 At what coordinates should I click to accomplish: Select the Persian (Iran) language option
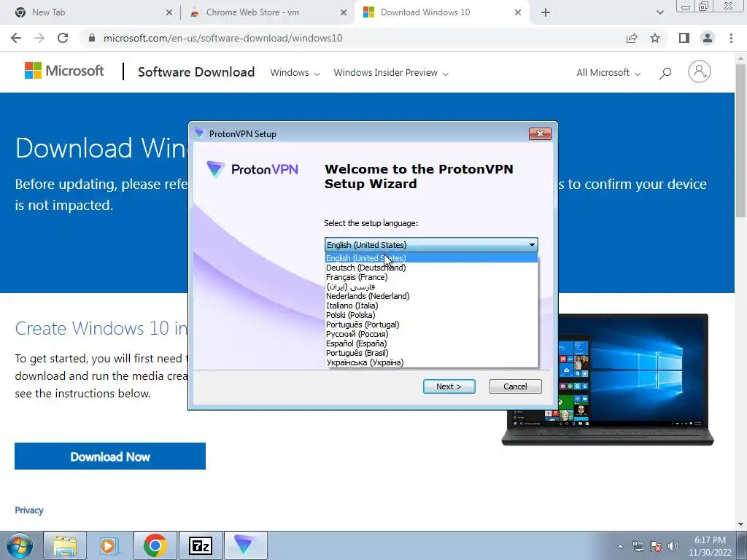click(431, 287)
